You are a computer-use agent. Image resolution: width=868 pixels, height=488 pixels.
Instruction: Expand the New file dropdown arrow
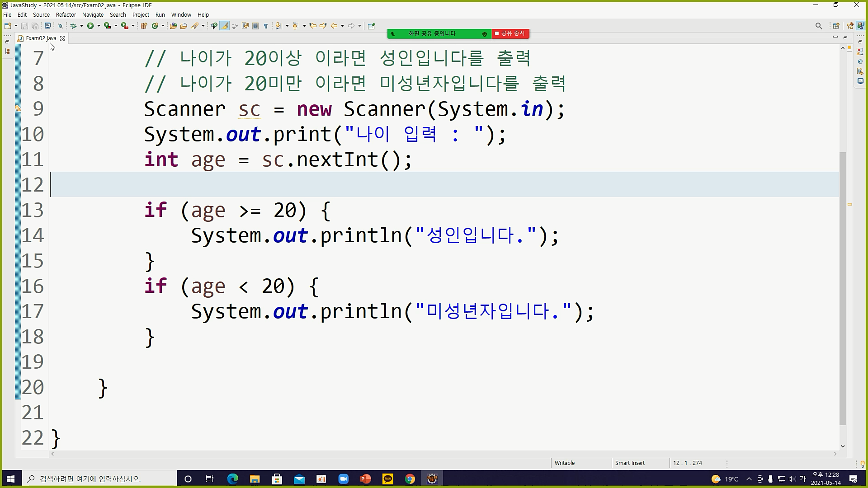point(16,26)
